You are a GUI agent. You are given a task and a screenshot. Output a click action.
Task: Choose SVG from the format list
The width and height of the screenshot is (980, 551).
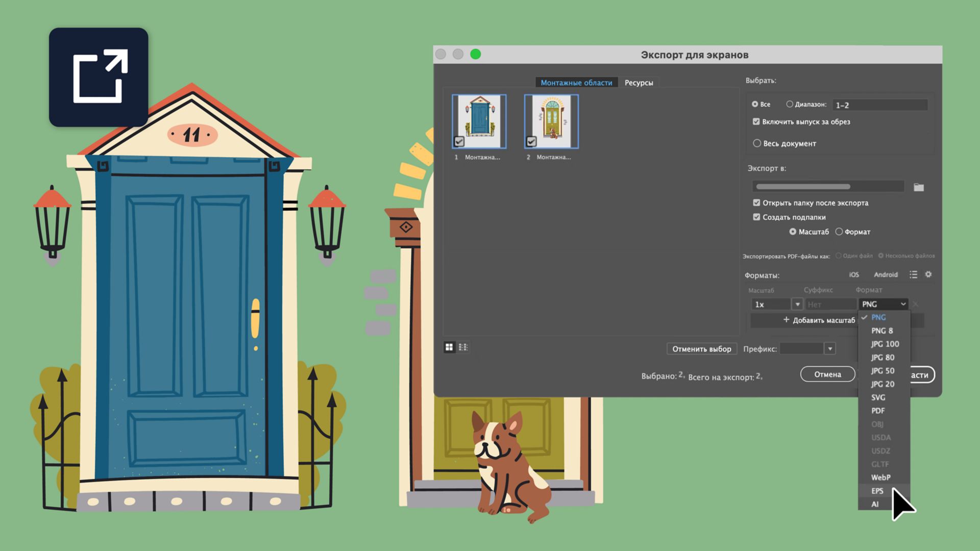click(878, 397)
